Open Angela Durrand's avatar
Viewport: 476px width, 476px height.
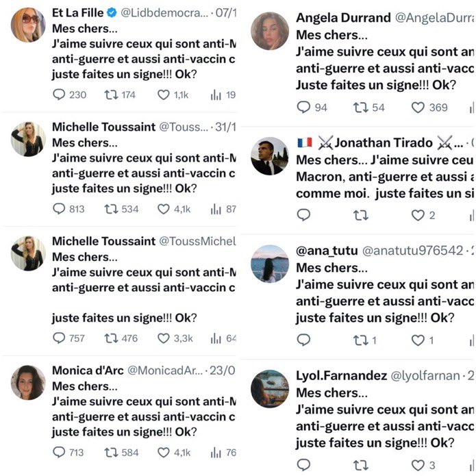pos(270,31)
